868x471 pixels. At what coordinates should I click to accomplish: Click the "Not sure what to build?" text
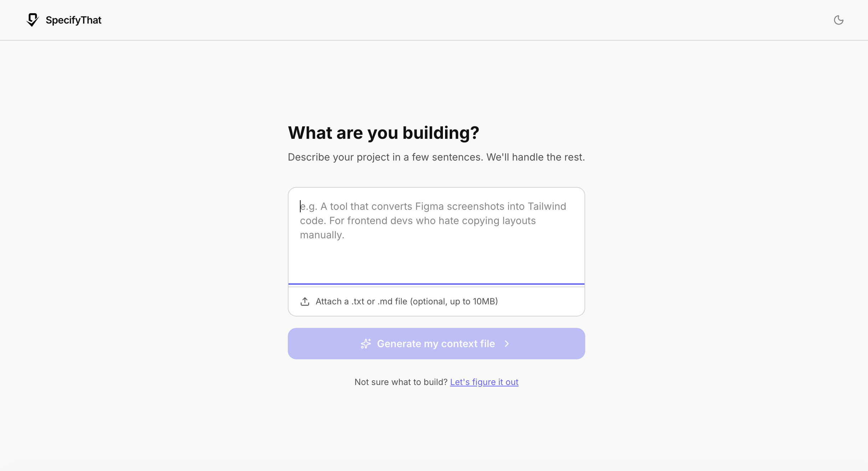click(401, 382)
